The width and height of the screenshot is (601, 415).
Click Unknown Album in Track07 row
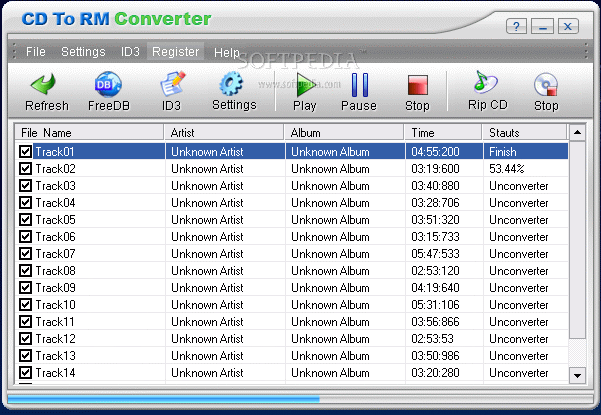330,254
